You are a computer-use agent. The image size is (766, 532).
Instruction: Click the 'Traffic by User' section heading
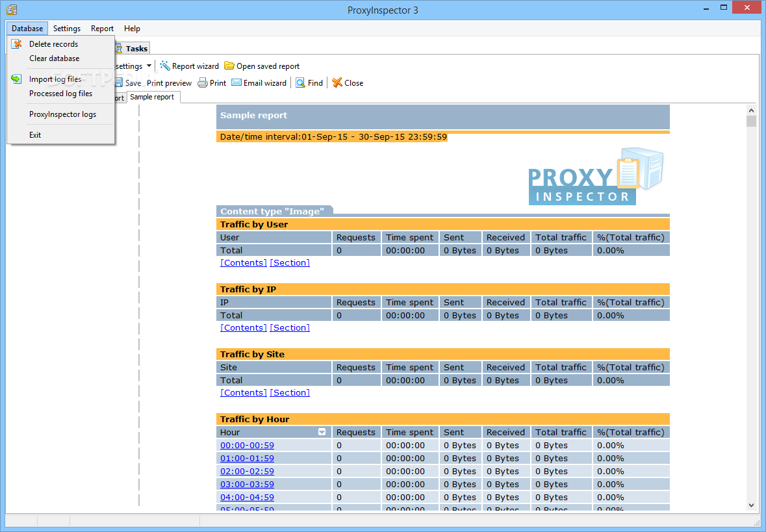pyautogui.click(x=254, y=224)
